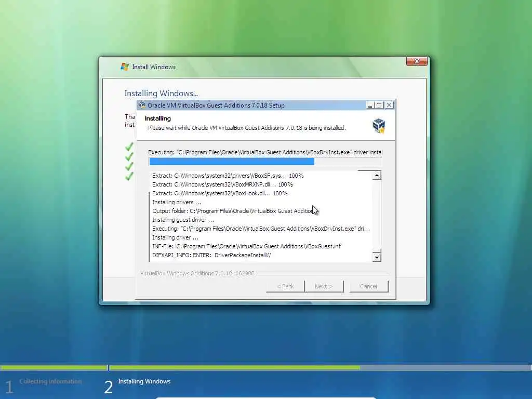This screenshot has width=532, height=399.
Task: Click the green Windows setup progress bar at the bottom
Action: [x=266, y=367]
